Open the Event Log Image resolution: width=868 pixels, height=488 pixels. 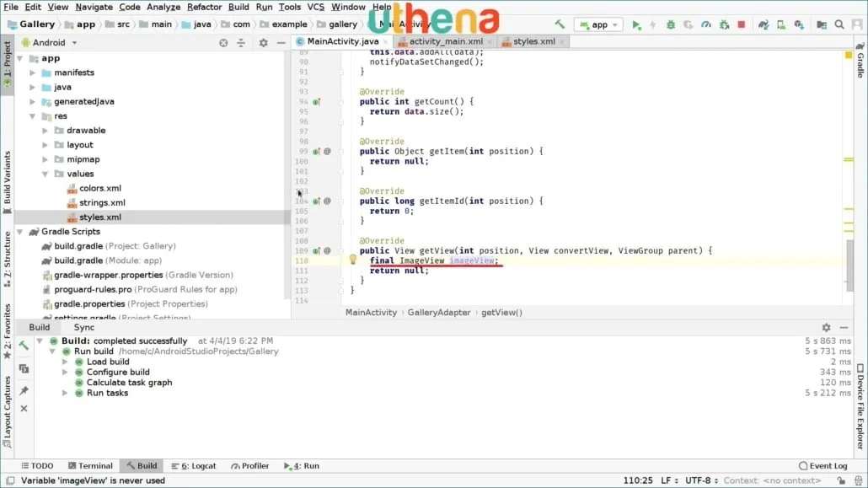pyautogui.click(x=822, y=466)
